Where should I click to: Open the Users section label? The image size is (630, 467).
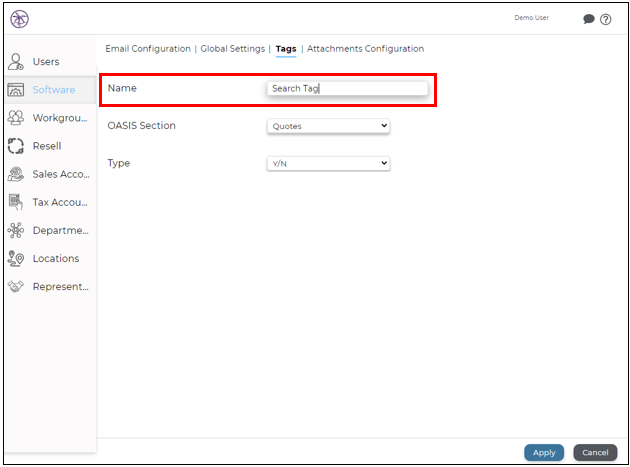[46, 61]
